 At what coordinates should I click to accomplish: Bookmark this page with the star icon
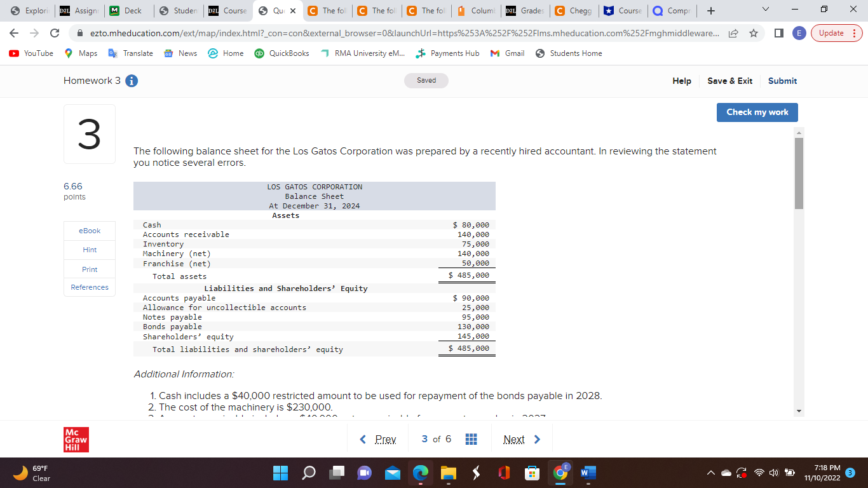753,33
